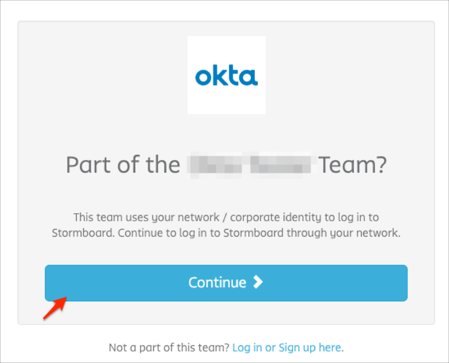Open the Log in or Sign up here link

(287, 348)
